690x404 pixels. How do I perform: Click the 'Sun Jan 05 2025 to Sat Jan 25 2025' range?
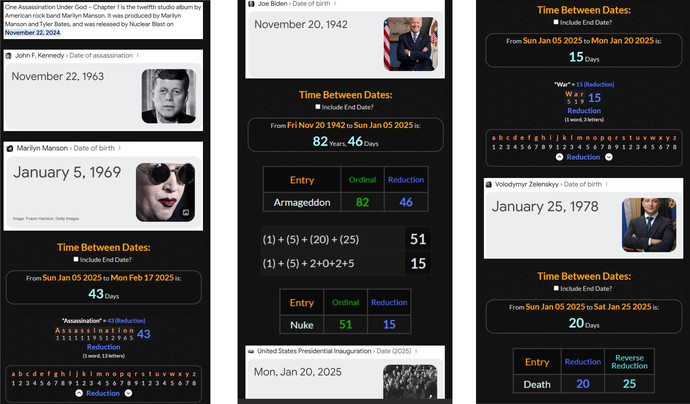588,307
